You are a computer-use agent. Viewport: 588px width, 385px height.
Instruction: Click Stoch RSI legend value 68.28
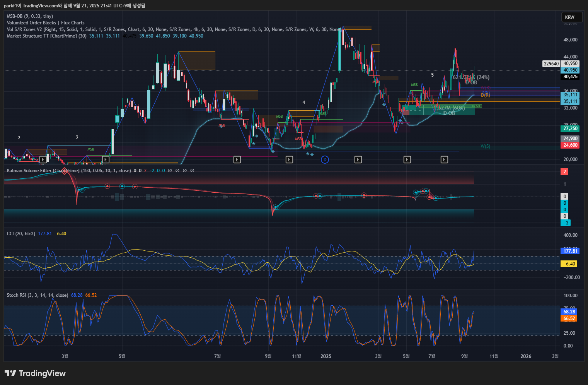(x=77, y=295)
